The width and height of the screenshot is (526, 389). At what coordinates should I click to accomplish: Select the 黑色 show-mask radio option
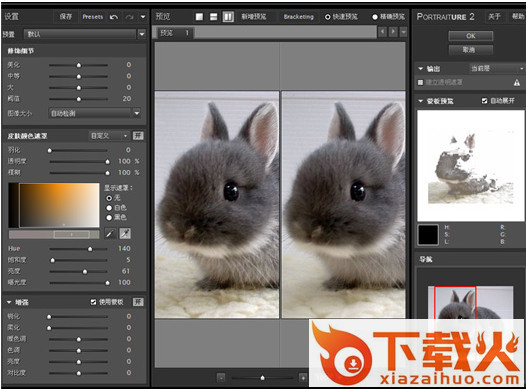point(109,218)
